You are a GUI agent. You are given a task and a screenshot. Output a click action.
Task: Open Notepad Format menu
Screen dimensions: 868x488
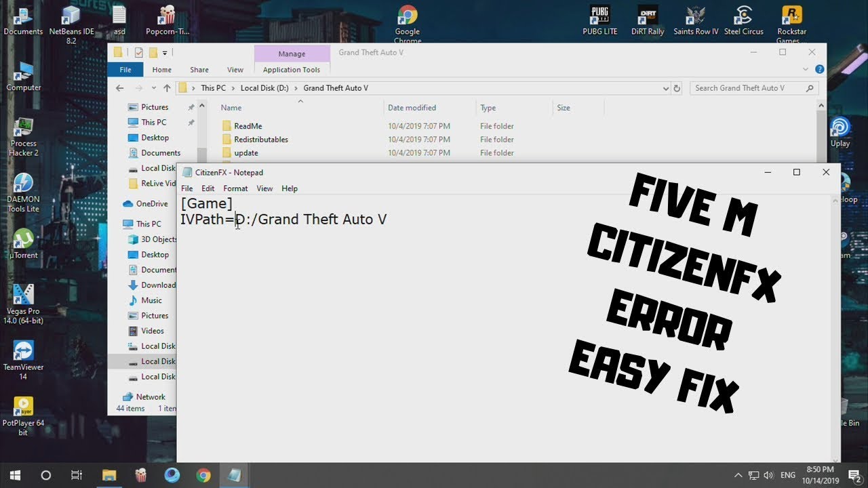[235, 188]
